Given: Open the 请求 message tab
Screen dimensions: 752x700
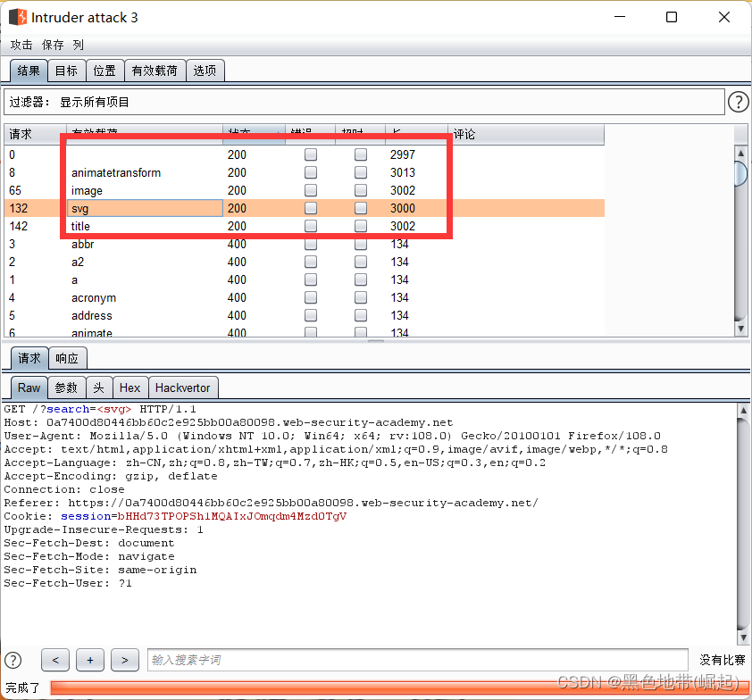Looking at the screenshot, I should 29,358.
